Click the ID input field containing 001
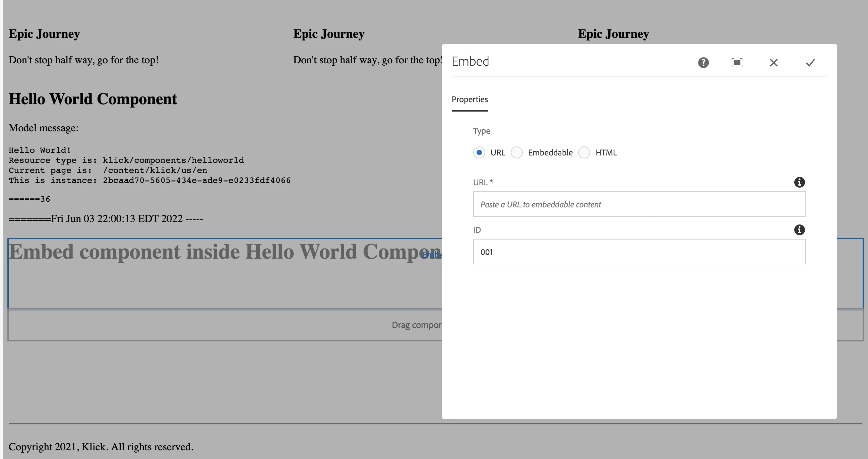This screenshot has width=868, height=459. pos(639,252)
